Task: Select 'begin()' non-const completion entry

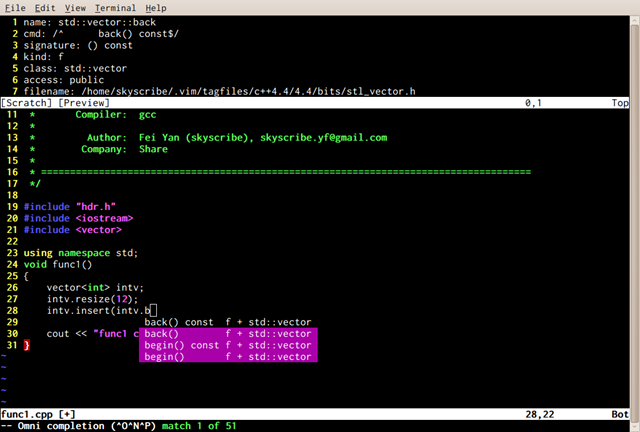Action: pos(228,356)
